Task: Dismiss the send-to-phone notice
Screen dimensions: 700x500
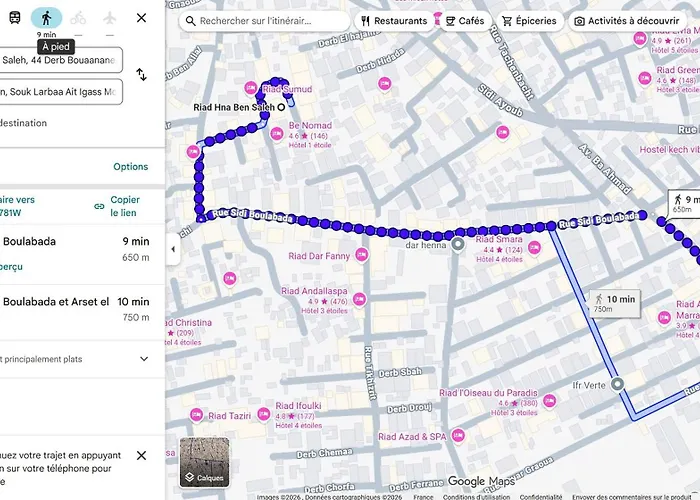Action: coord(141,455)
